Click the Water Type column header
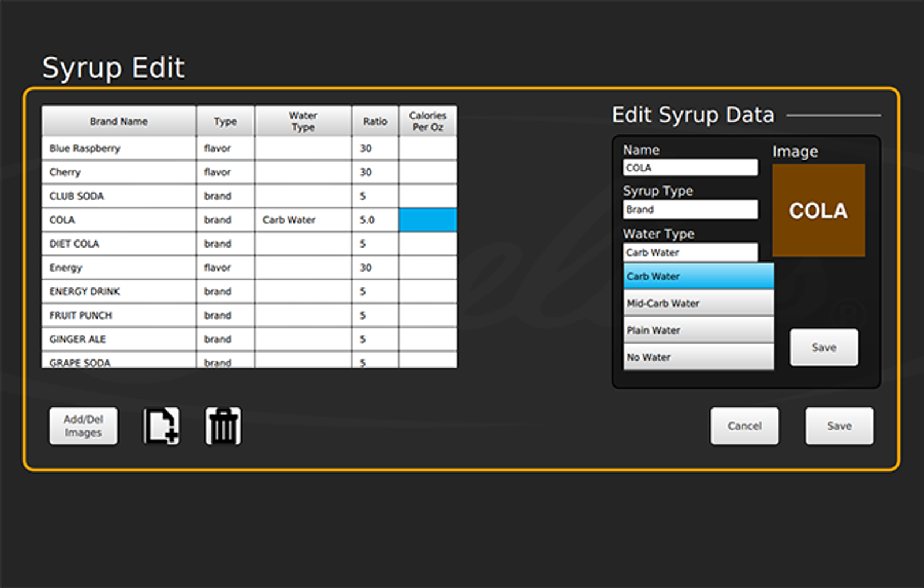 pyautogui.click(x=303, y=121)
